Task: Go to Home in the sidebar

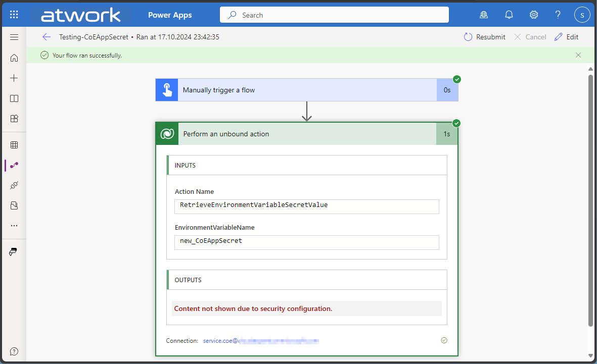Action: (14, 58)
